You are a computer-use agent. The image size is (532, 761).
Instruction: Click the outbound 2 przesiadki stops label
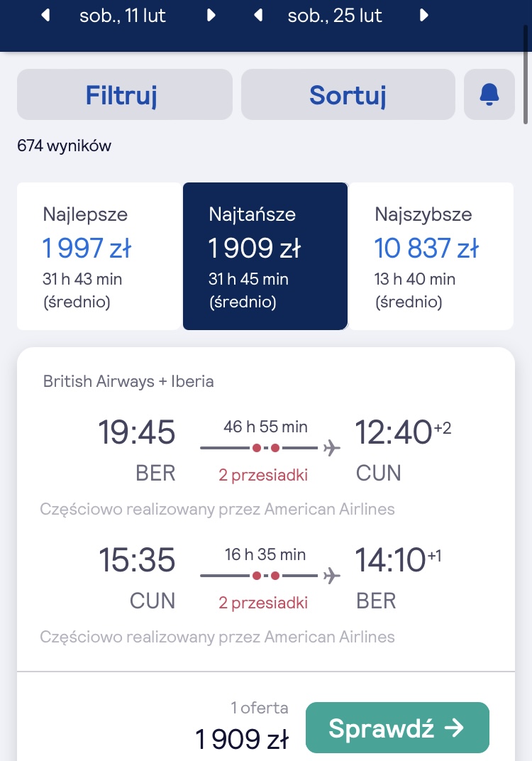[x=263, y=475]
